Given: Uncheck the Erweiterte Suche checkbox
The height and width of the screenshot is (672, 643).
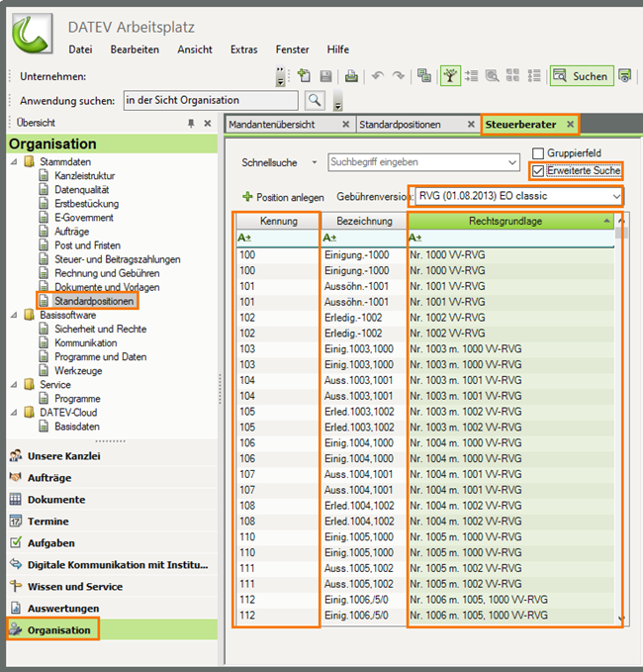Looking at the screenshot, I should pos(538,170).
